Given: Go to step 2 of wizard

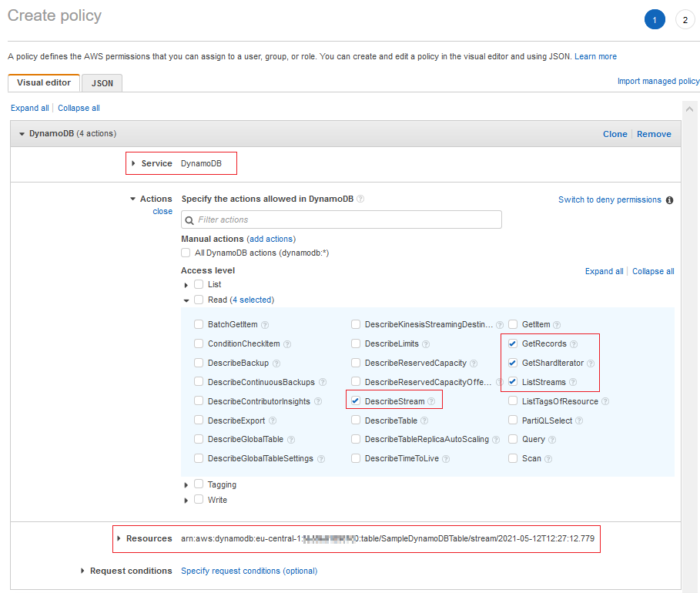Looking at the screenshot, I should [x=685, y=20].
